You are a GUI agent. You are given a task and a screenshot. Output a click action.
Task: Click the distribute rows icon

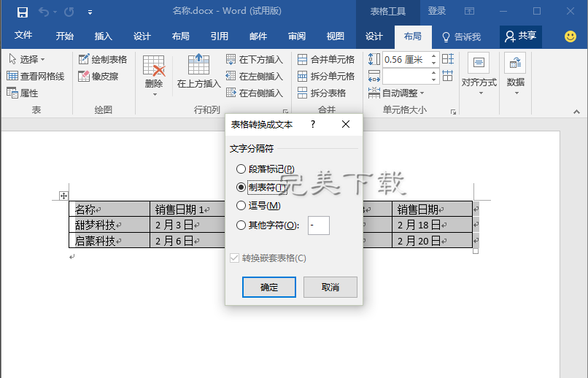[x=448, y=59]
